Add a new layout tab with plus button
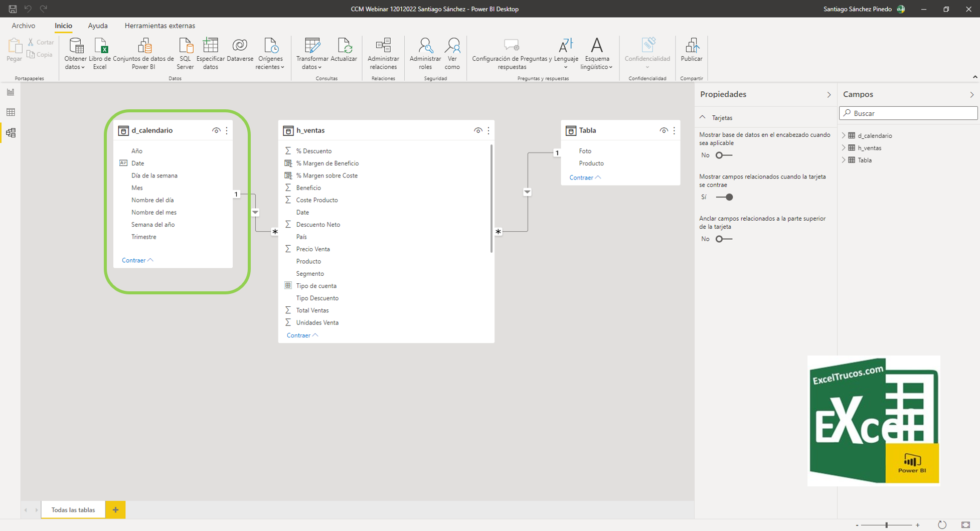Viewport: 980px width, 531px height. 115,510
